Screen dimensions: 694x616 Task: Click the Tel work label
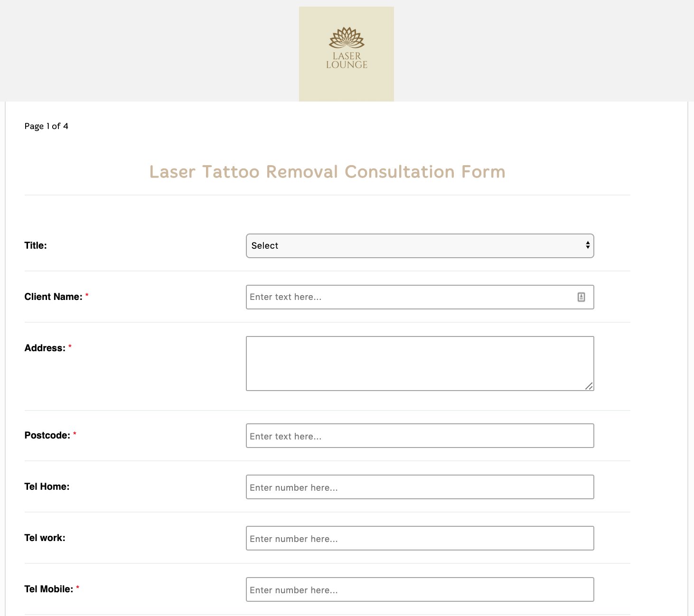point(45,538)
